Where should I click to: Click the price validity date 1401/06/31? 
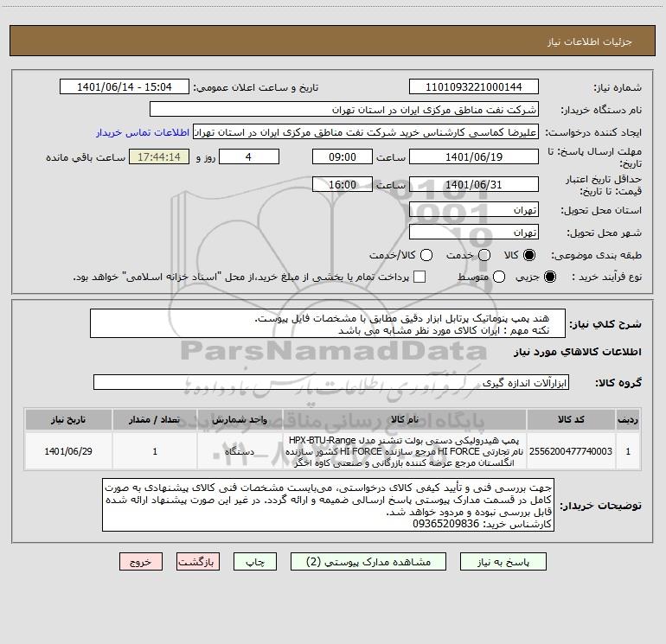pos(474,184)
